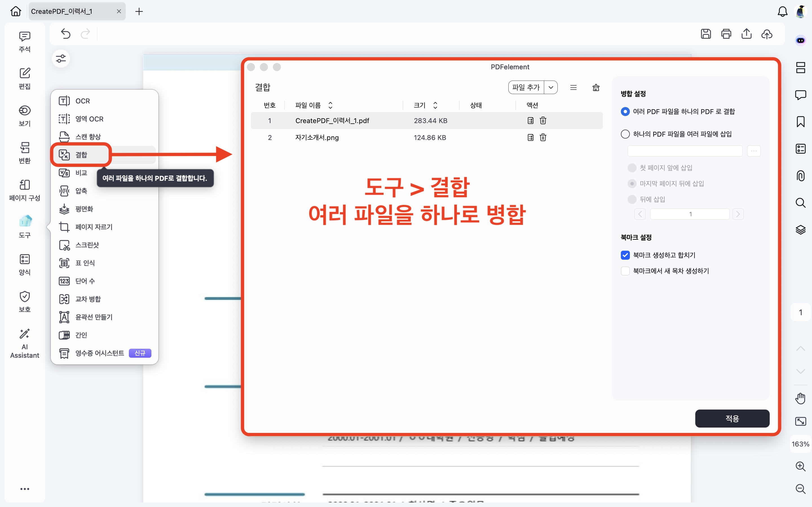Open the attachments paperclip panel icon

click(x=801, y=176)
